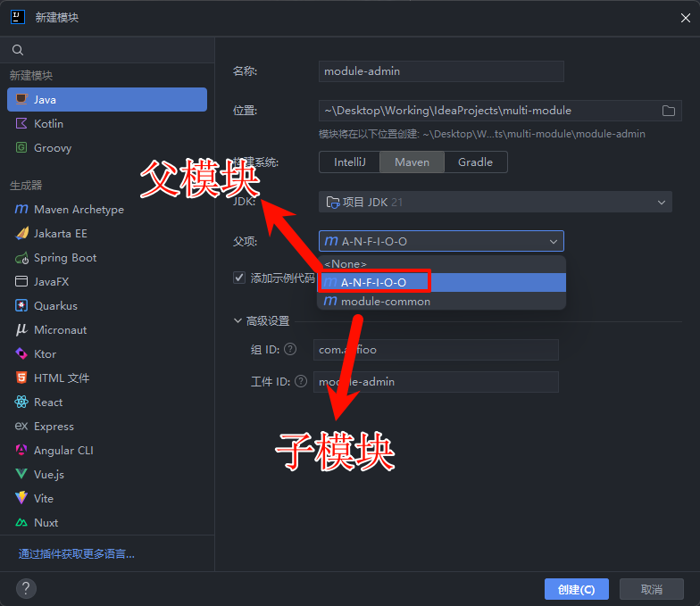Select the Java module type

(107, 100)
